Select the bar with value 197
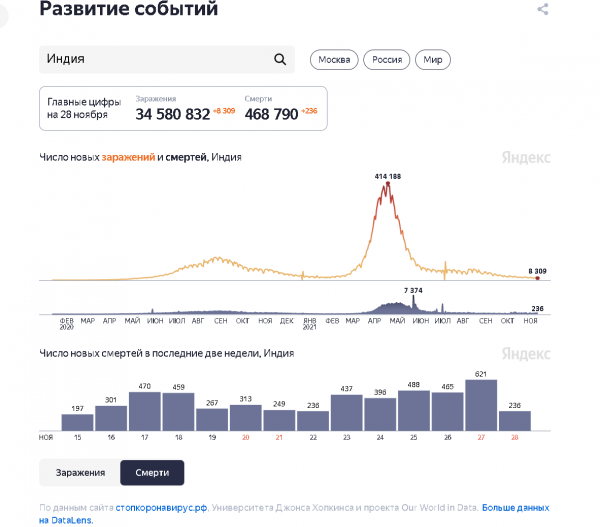600x527 pixels. 77,422
